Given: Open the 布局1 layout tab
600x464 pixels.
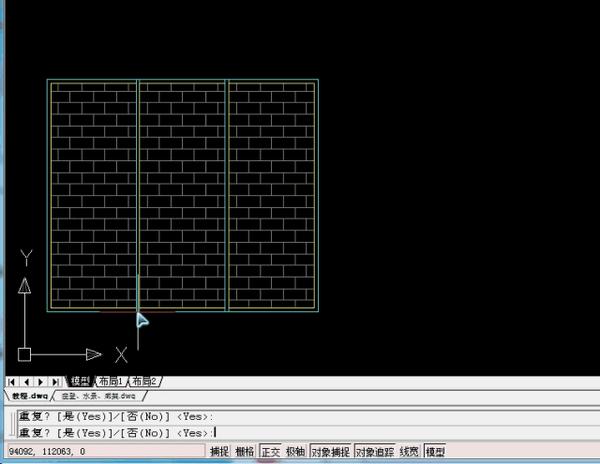Looking at the screenshot, I should coord(111,381).
